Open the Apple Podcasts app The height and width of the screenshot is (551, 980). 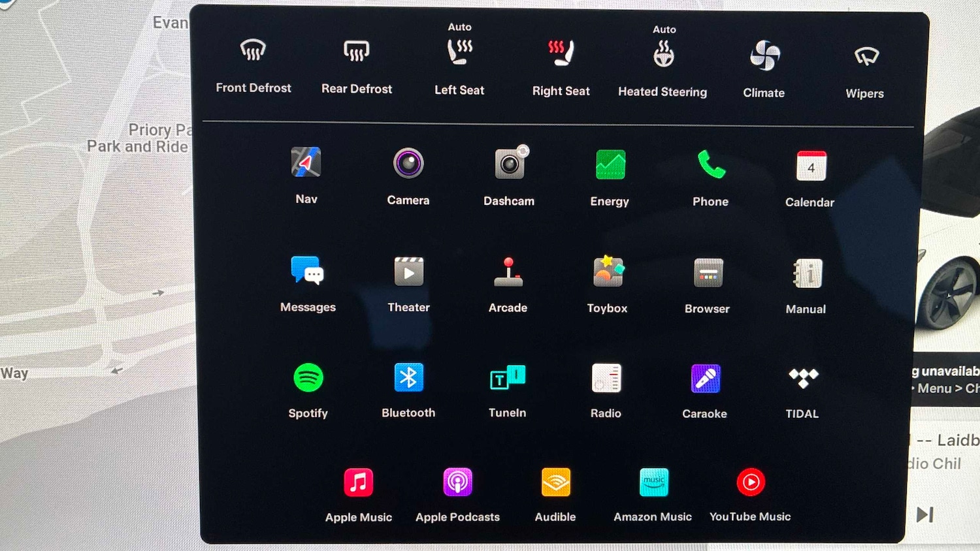click(x=457, y=483)
